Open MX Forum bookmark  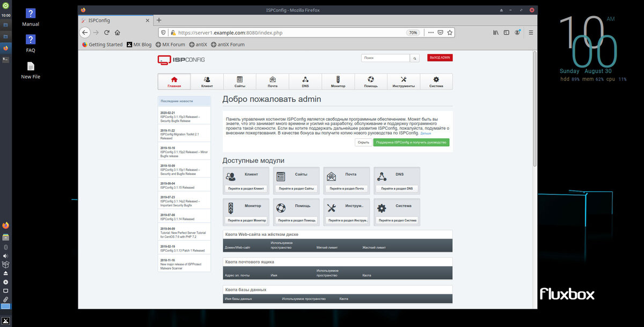coord(170,44)
